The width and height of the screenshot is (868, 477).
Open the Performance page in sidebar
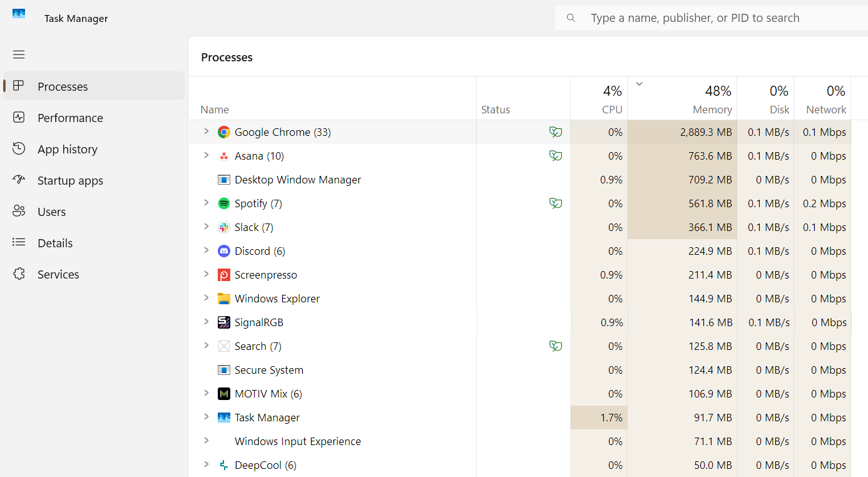click(70, 118)
